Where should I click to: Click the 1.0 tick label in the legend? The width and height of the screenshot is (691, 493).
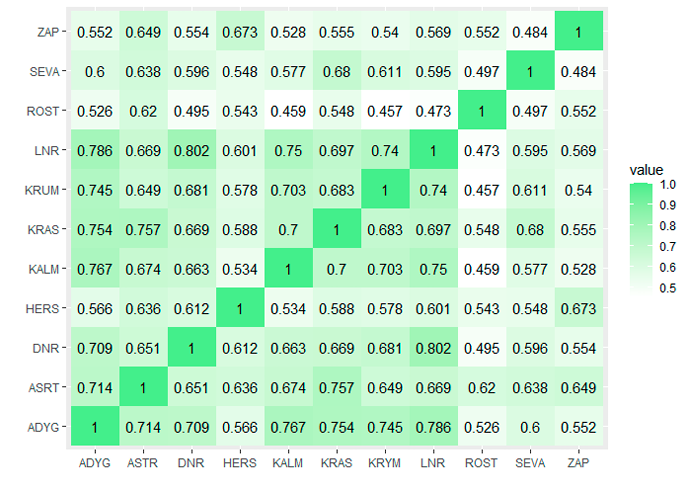click(666, 186)
